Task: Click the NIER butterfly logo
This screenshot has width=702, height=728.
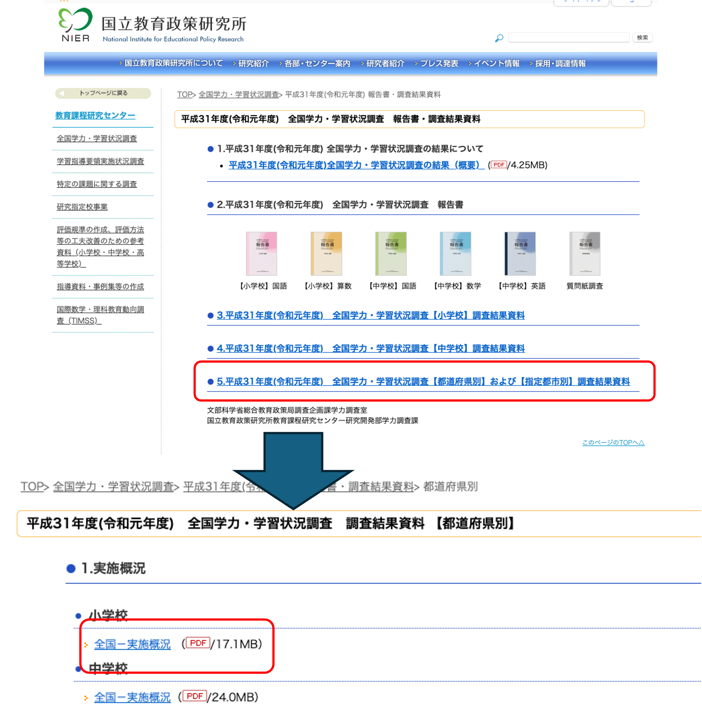Action: pyautogui.click(x=75, y=24)
